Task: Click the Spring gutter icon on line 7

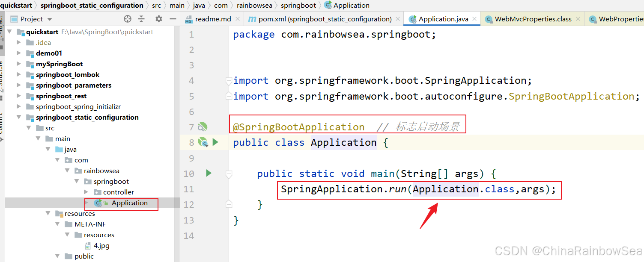Action: click(x=202, y=127)
